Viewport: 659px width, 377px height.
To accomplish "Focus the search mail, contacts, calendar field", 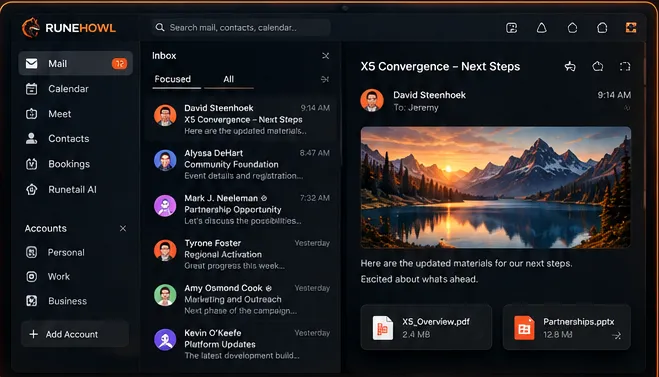I will tap(241, 28).
